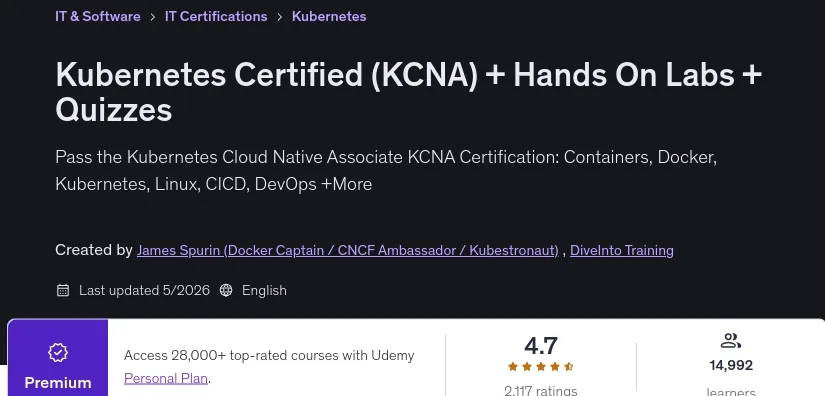Follow the Personal Plan link

(166, 378)
